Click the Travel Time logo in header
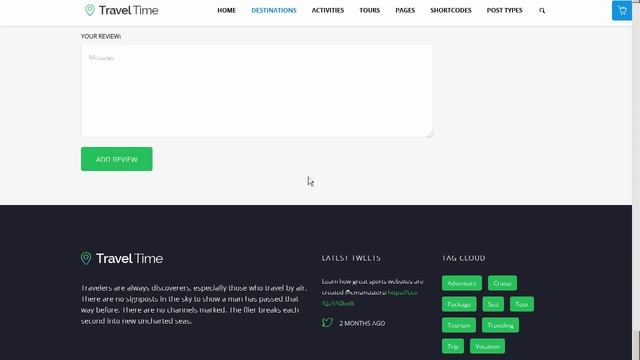This screenshot has width=640, height=360. pyautogui.click(x=122, y=10)
